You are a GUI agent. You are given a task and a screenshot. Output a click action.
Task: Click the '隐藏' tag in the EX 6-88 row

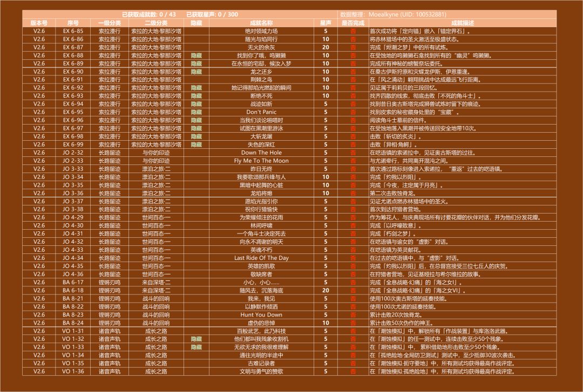point(196,56)
